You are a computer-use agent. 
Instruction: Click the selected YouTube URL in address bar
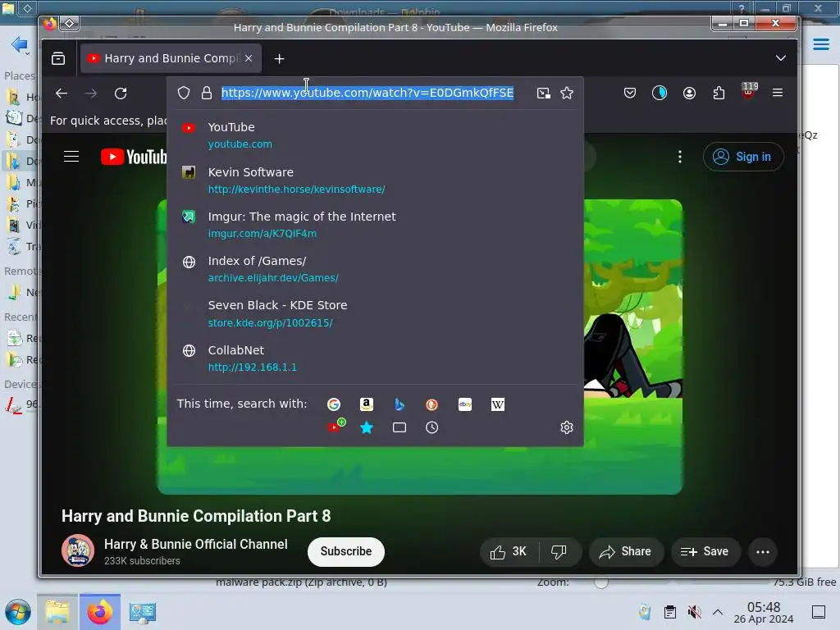(367, 93)
